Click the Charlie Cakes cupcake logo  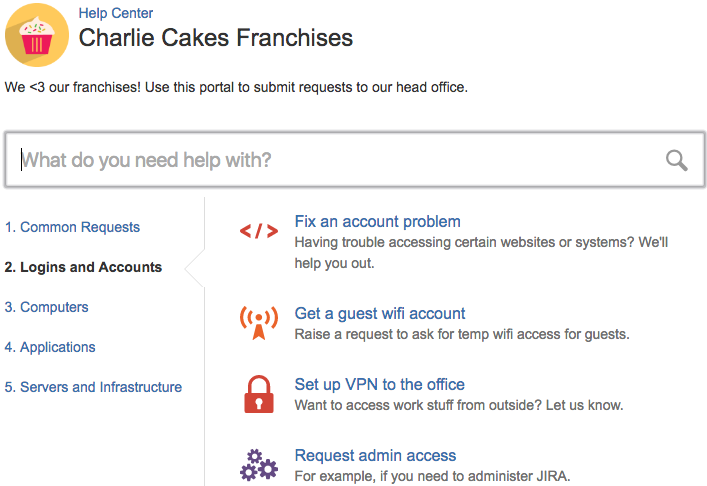point(37,35)
